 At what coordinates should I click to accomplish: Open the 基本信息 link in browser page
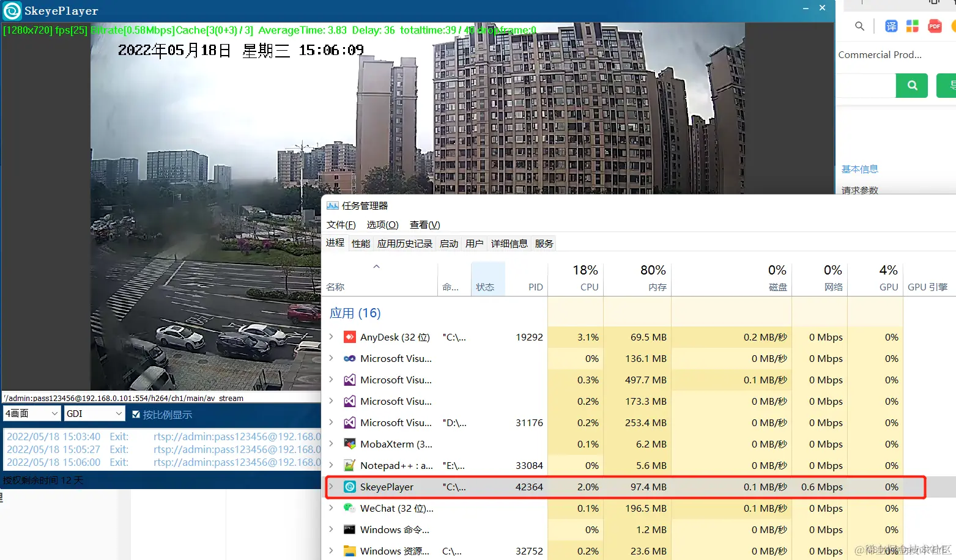click(x=859, y=169)
